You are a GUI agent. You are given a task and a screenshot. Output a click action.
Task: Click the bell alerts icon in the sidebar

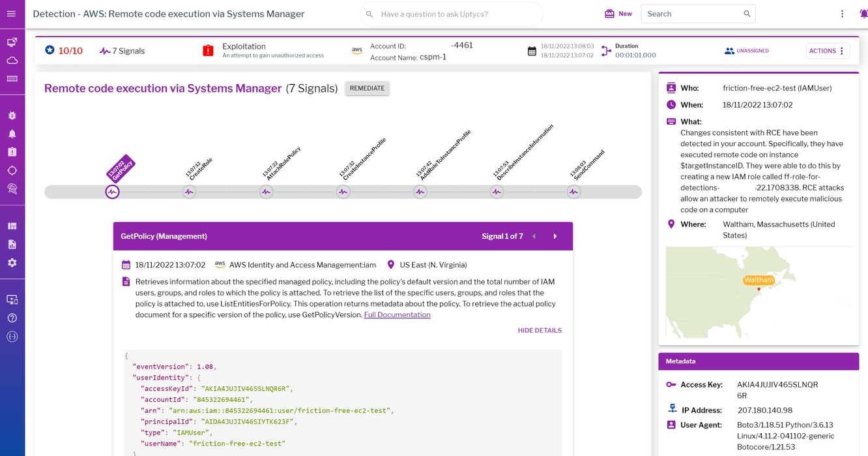[12, 134]
